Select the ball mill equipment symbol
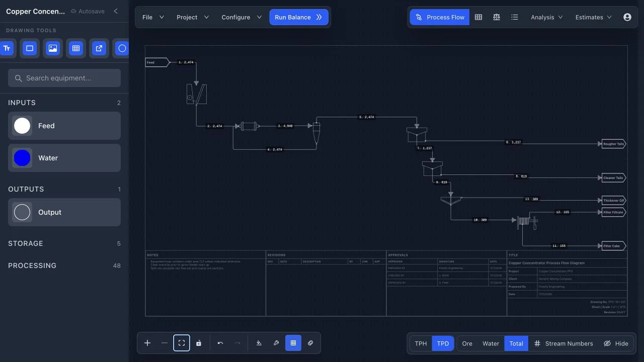Screen dimensions: 644x362 (249, 126)
